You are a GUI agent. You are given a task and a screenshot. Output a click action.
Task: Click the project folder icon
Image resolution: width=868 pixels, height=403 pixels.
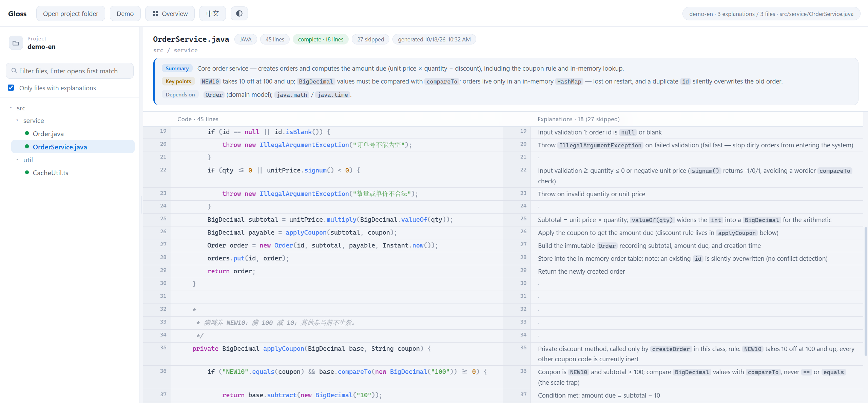pyautogui.click(x=16, y=43)
